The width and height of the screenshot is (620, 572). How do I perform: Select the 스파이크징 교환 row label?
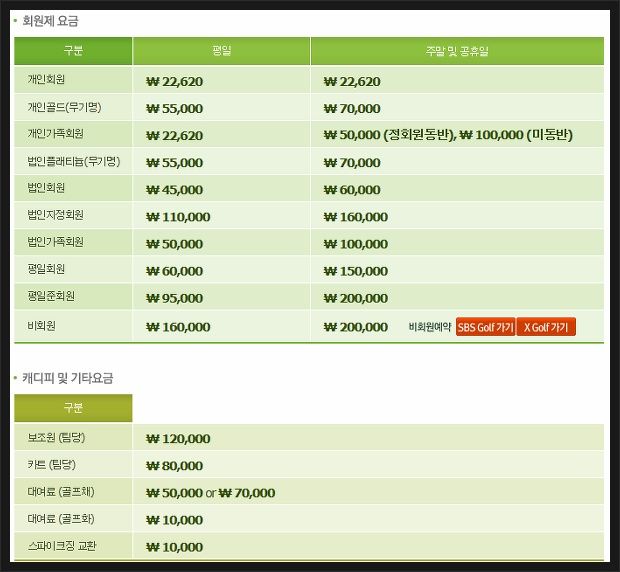point(62,546)
